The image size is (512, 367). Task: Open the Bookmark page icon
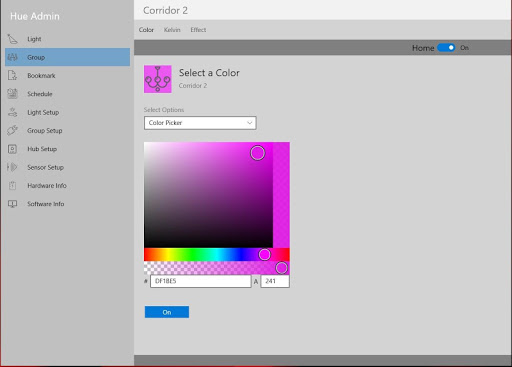[x=12, y=76]
